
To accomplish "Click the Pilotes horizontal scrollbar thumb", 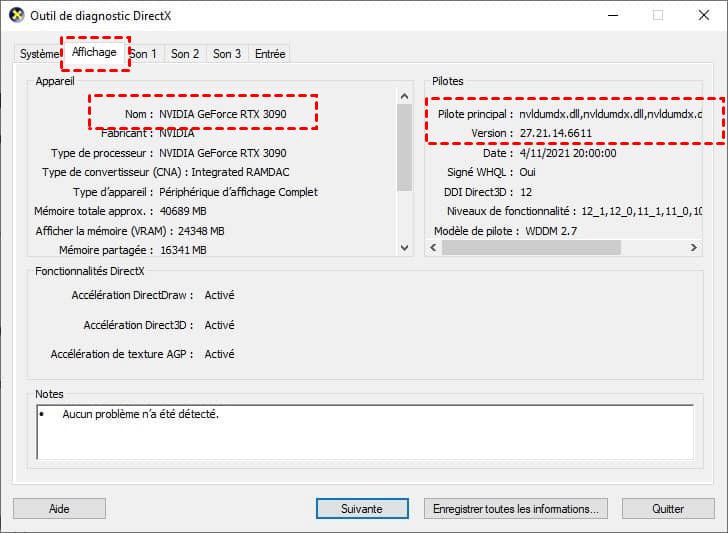I will pos(531,247).
